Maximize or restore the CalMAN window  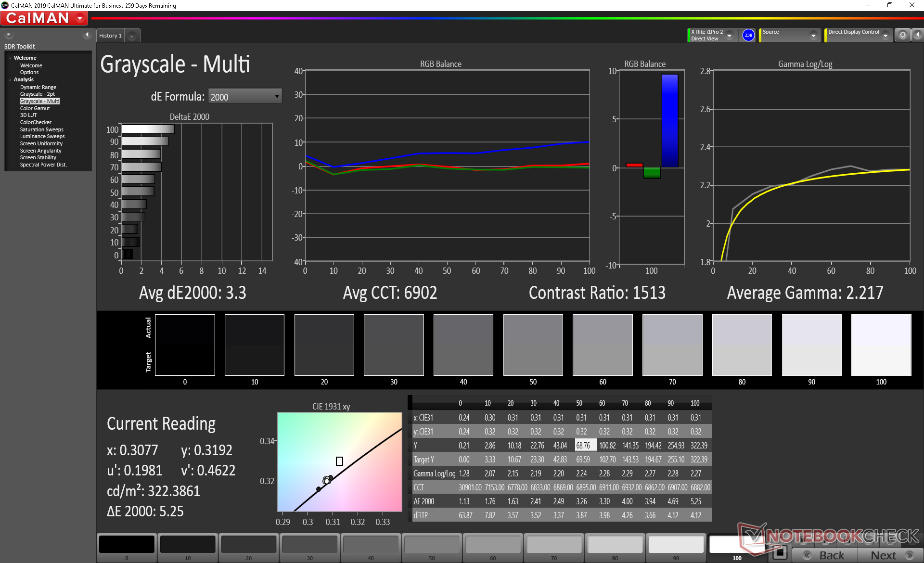(x=890, y=5)
